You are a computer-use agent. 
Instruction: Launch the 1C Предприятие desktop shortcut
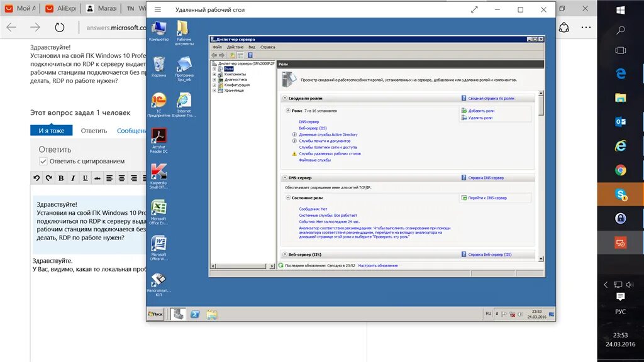coord(158,105)
